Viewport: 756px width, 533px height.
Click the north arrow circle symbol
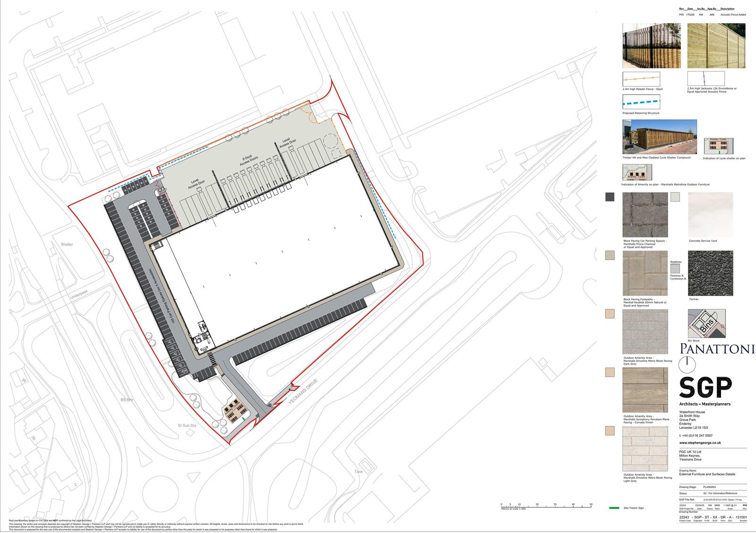pos(687,364)
